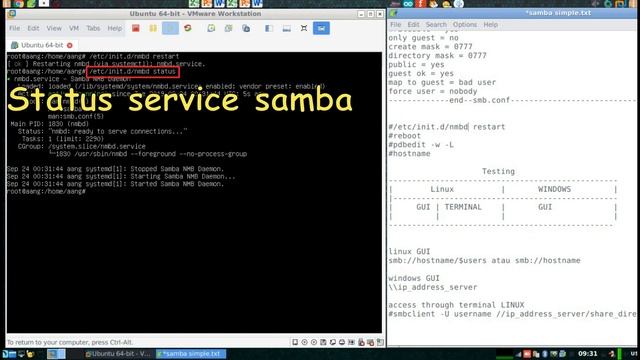Screen dimensions: 640x360
Task: Click the 'force user = nobody' line
Action: 433,91
